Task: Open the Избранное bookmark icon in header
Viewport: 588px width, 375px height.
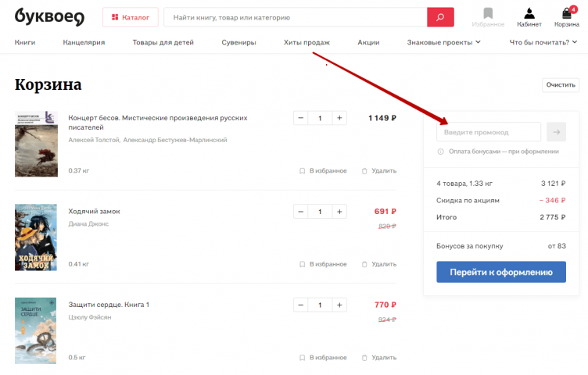Action: click(x=488, y=16)
